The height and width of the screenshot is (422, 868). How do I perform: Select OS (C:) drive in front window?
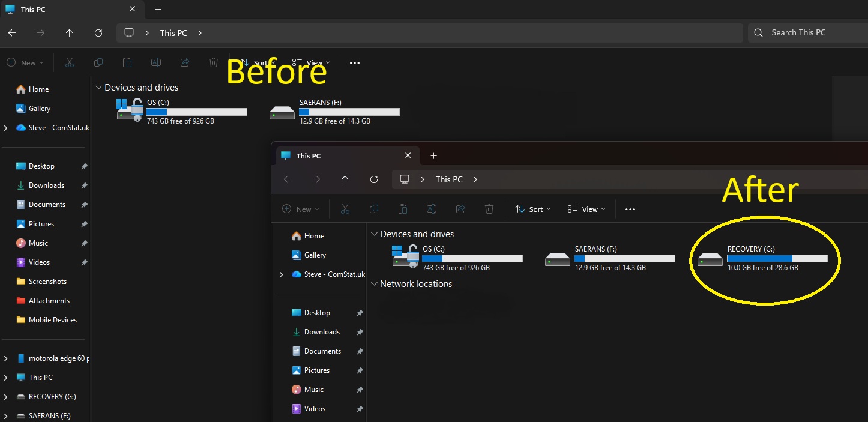click(457, 258)
